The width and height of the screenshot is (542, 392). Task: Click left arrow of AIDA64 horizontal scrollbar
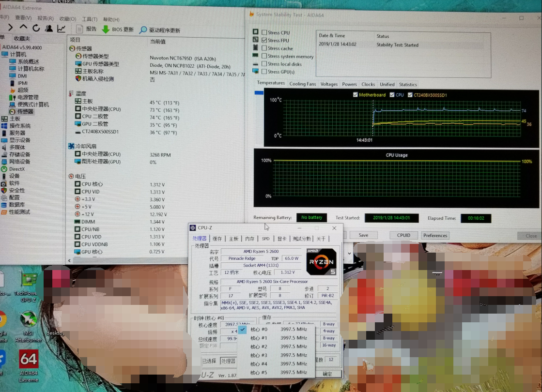tap(69, 260)
